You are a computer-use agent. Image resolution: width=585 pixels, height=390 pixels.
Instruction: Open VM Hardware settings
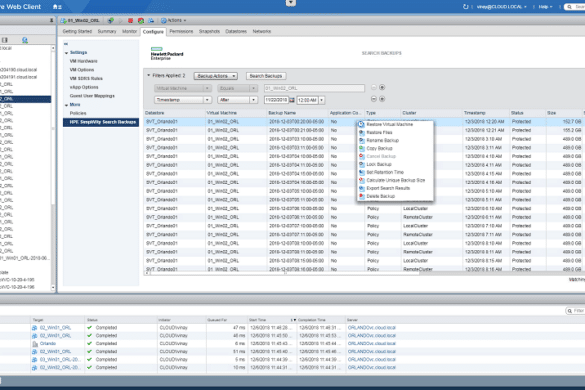click(x=84, y=61)
